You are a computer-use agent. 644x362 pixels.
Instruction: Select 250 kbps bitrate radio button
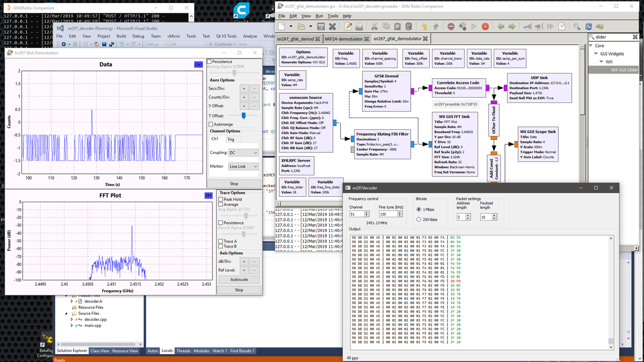coord(419,219)
